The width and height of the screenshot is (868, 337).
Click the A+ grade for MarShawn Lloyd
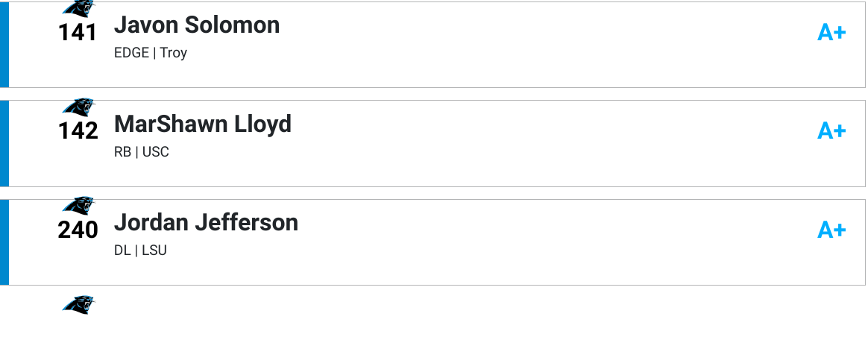831,131
